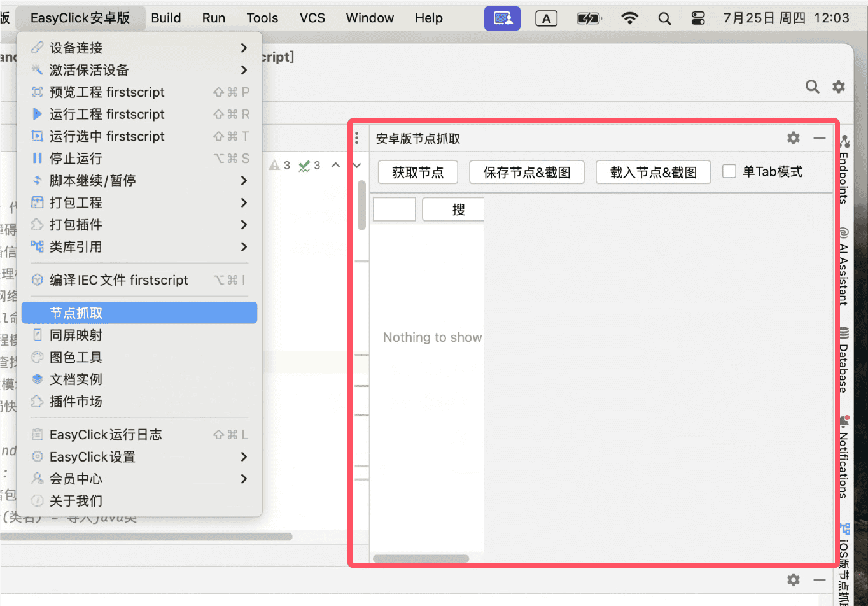Open the node capture panel gear settings
The width and height of the screenshot is (868, 606).
[x=794, y=138]
